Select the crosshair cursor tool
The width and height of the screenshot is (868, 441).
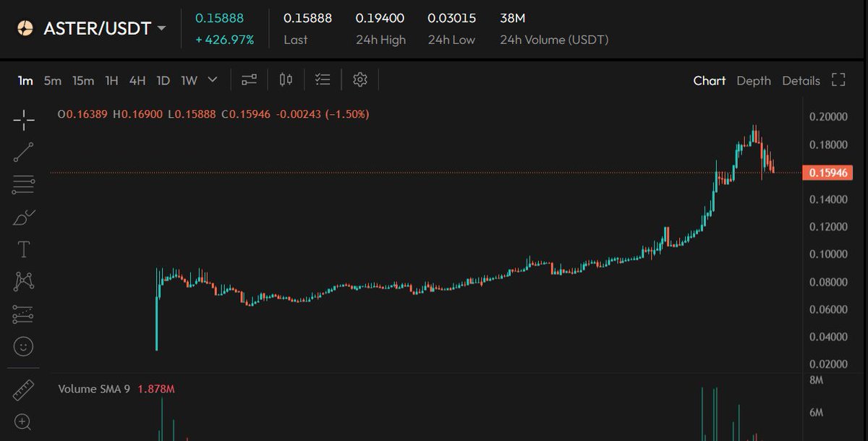click(x=24, y=121)
